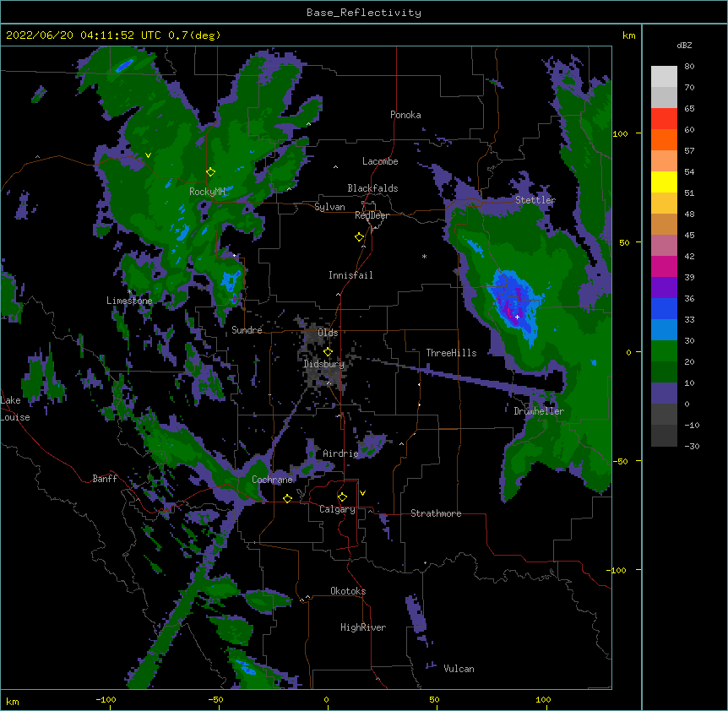
Task: Click the Calgary city label
Action: [337, 509]
